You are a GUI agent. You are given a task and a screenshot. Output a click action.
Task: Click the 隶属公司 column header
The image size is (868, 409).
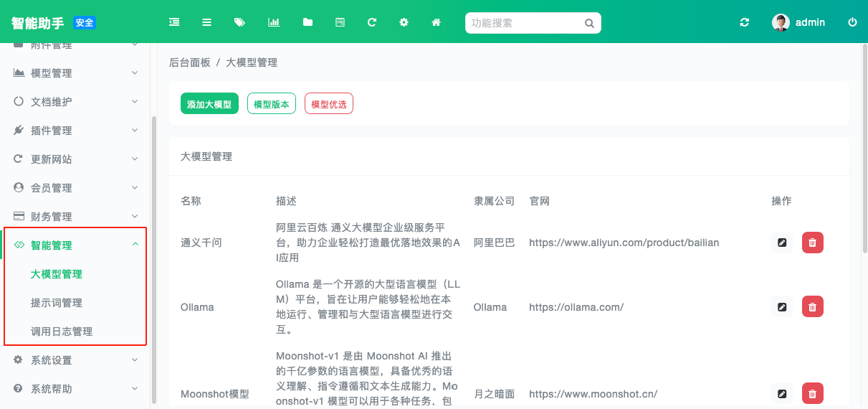pyautogui.click(x=495, y=201)
